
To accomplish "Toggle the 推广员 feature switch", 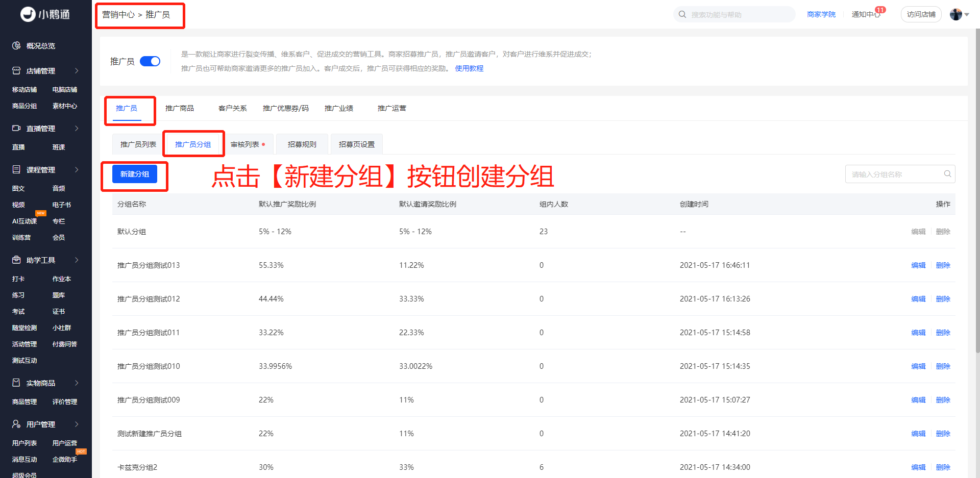I will point(150,61).
